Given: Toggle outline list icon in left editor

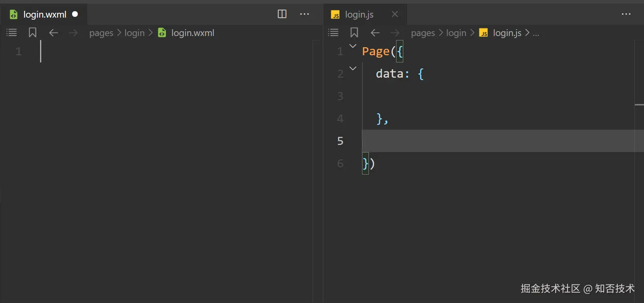Looking at the screenshot, I should click(12, 33).
